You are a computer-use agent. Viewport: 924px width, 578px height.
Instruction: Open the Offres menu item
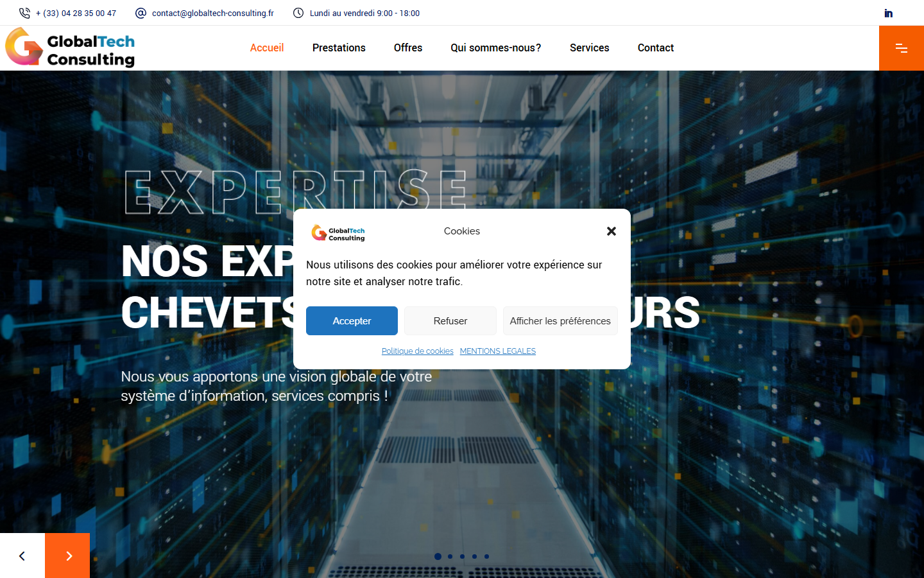click(408, 48)
